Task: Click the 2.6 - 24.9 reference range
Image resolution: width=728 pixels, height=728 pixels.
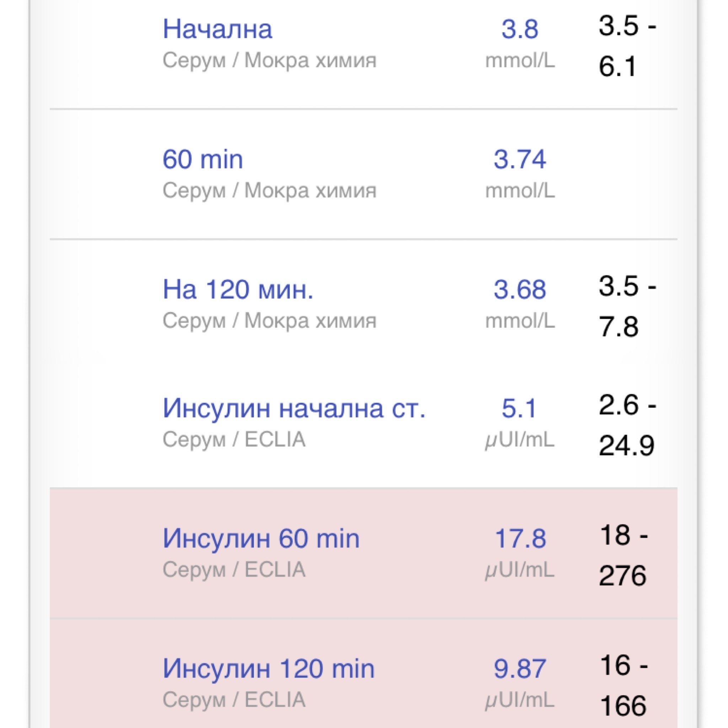Action: pyautogui.click(x=627, y=425)
